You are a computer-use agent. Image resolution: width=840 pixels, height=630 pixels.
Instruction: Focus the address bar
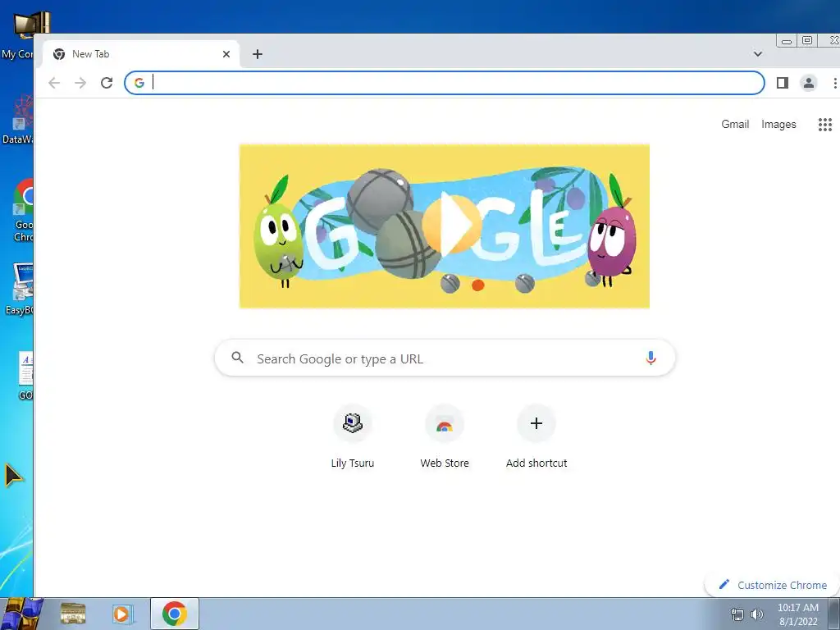(445, 83)
